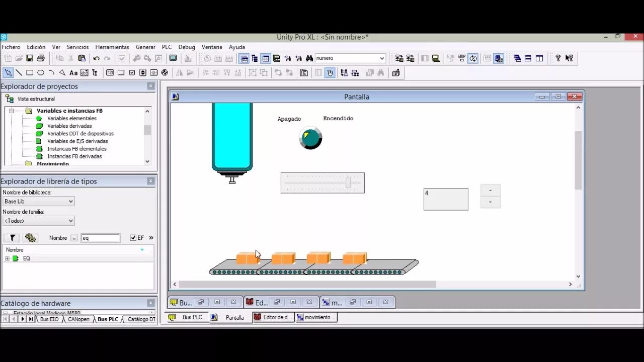Select the Polygon drawing tool
Image resolution: width=644 pixels, height=362 pixels.
pos(62,73)
